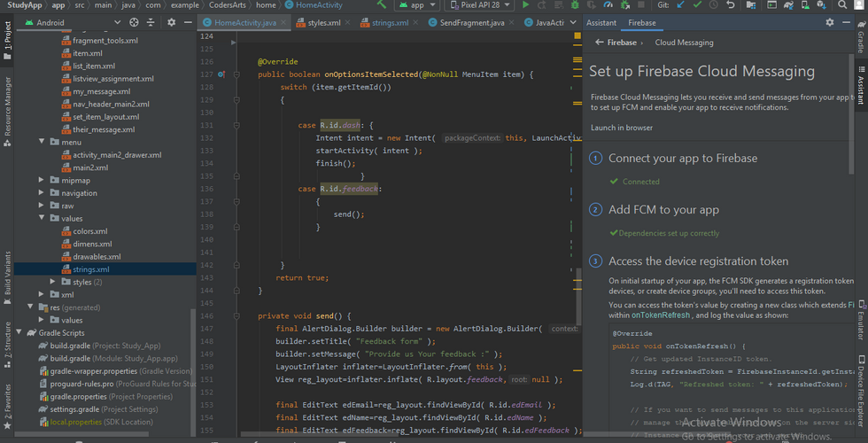Click the Build project hammer icon
Screen dimensions: 868x443
(x=384, y=5)
